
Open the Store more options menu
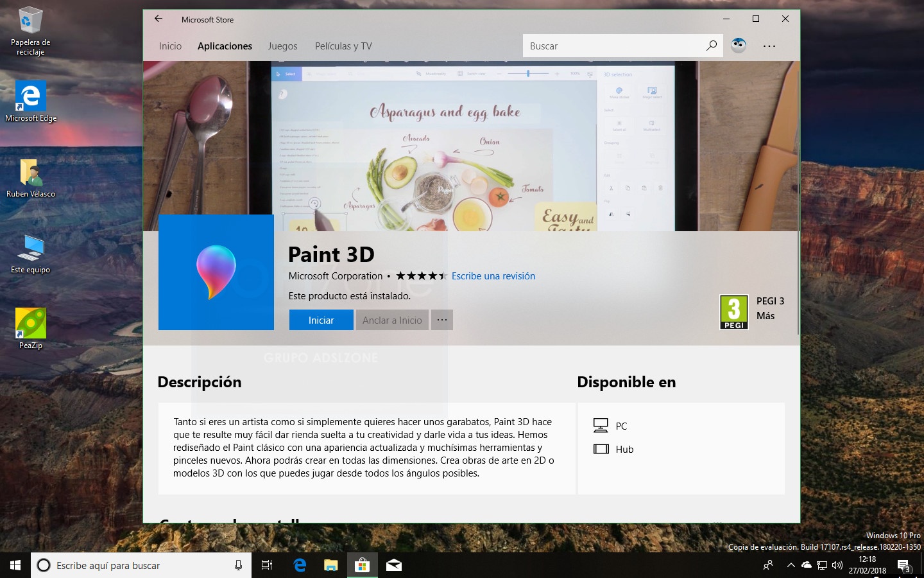[x=769, y=46]
